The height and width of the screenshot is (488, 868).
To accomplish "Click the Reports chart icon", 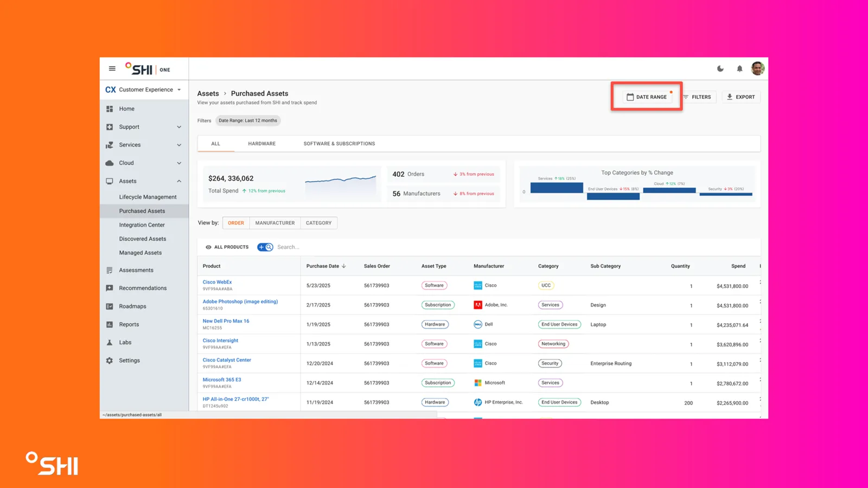I will pos(110,324).
